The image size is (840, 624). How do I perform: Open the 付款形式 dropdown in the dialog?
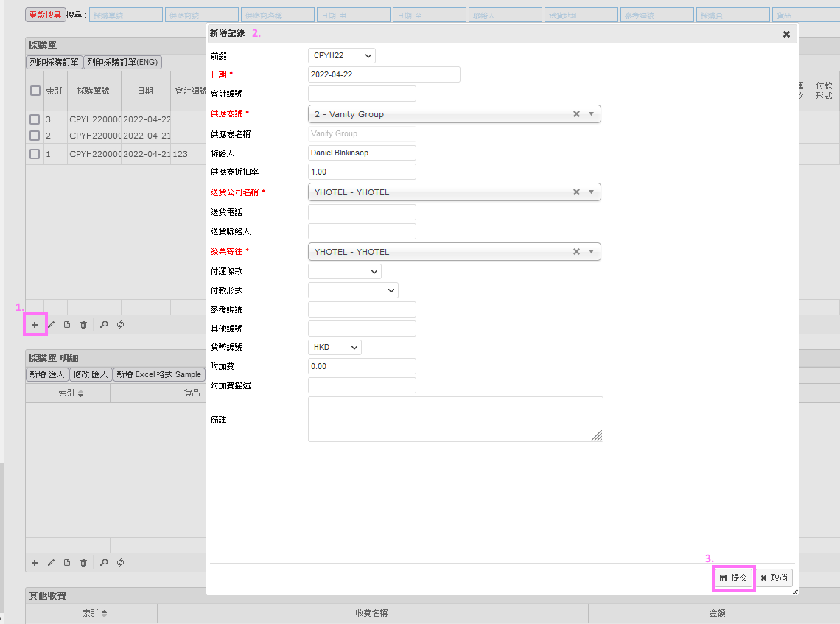[353, 290]
